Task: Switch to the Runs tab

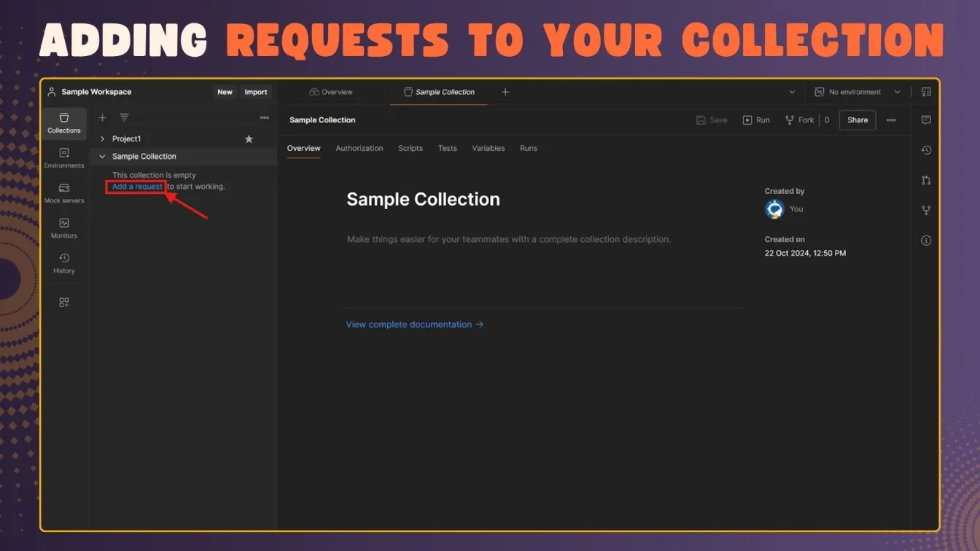Action: pos(529,148)
